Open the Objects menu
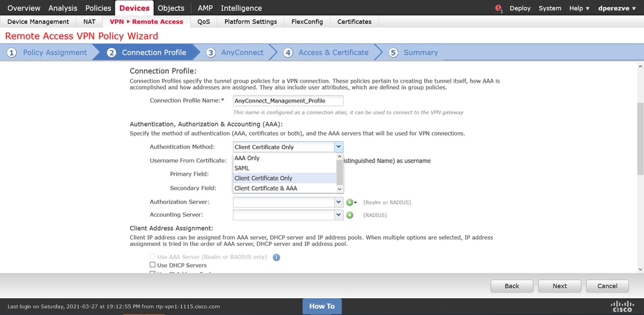This screenshot has height=315, width=644. 171,8
